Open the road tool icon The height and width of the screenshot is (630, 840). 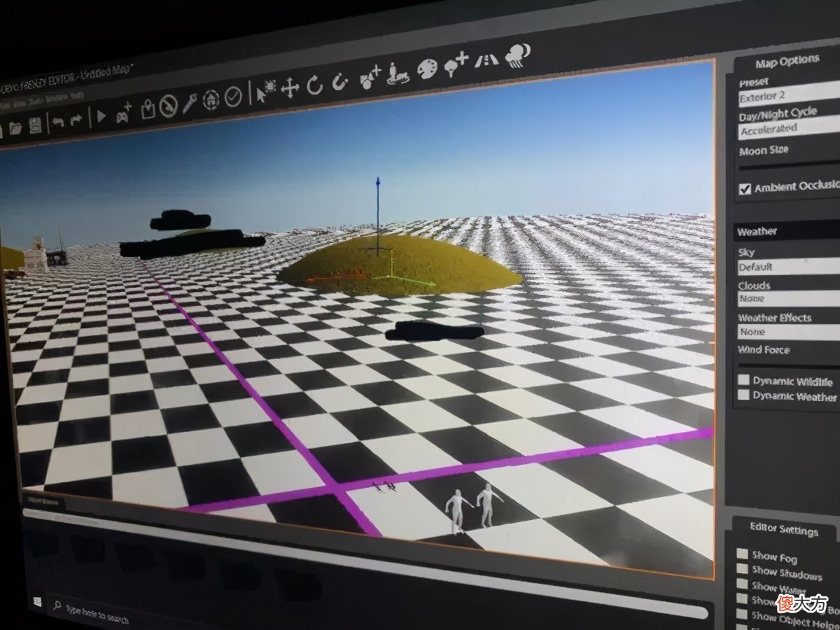pos(486,60)
